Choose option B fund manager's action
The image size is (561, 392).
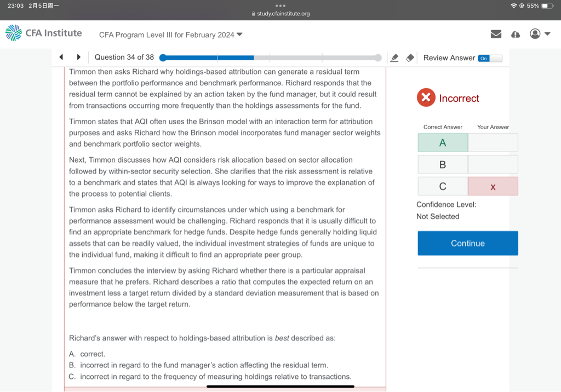coord(198,365)
